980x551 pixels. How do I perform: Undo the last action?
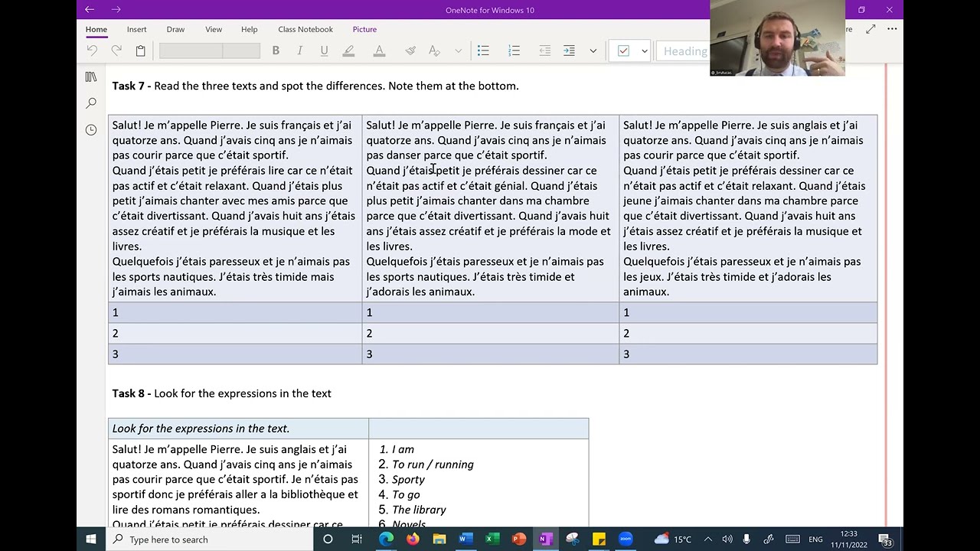pos(92,51)
